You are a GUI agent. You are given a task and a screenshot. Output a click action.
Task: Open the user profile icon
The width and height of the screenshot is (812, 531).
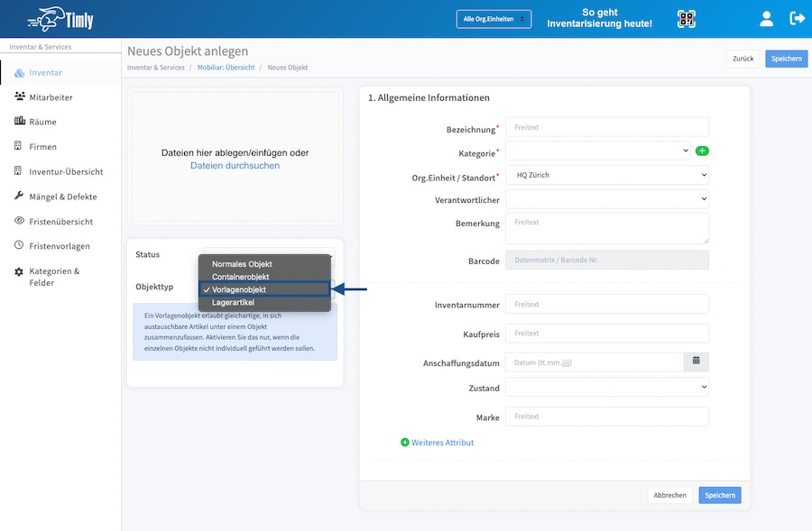(766, 19)
